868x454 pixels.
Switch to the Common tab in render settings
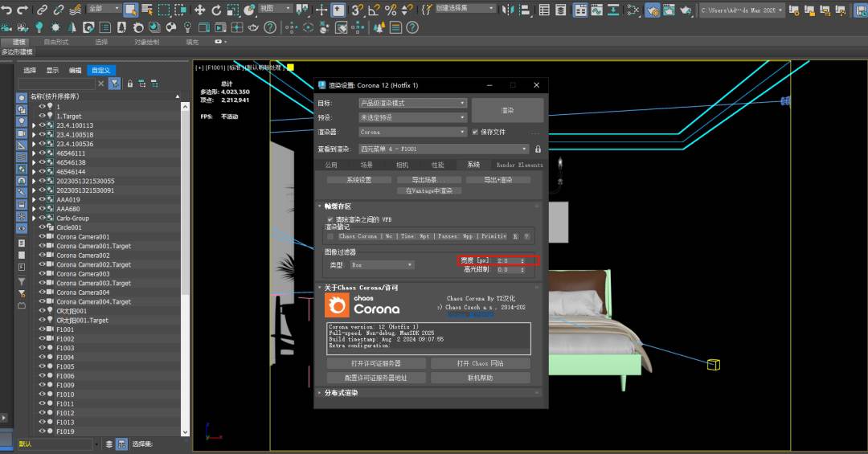(x=331, y=165)
